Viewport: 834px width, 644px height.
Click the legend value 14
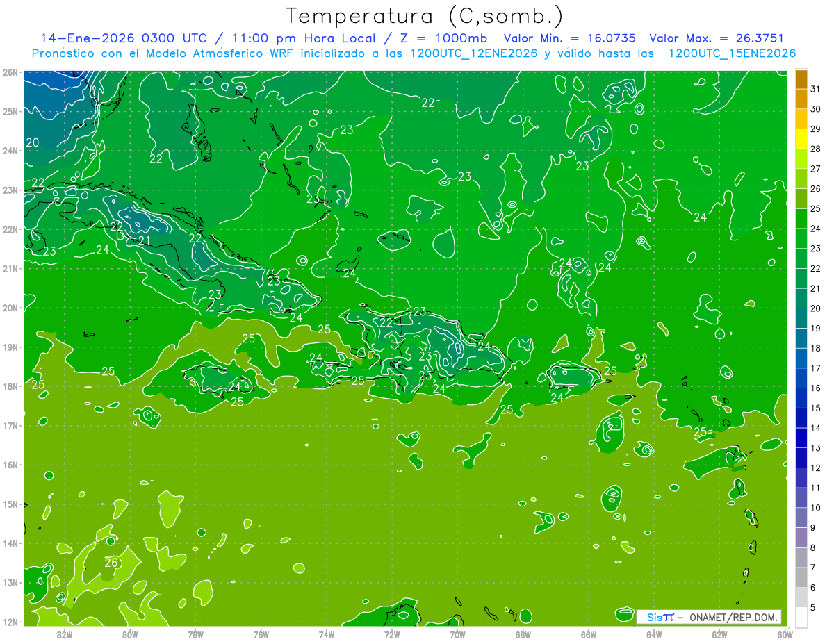click(815, 428)
